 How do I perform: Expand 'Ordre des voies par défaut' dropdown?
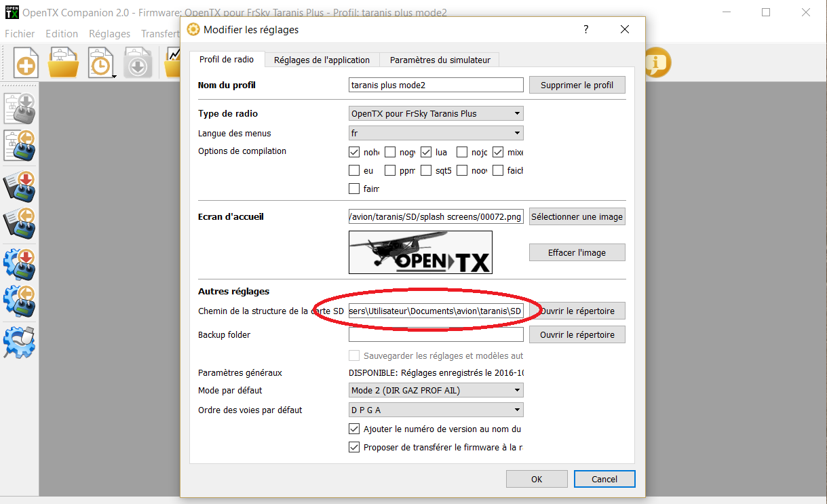pyautogui.click(x=436, y=410)
